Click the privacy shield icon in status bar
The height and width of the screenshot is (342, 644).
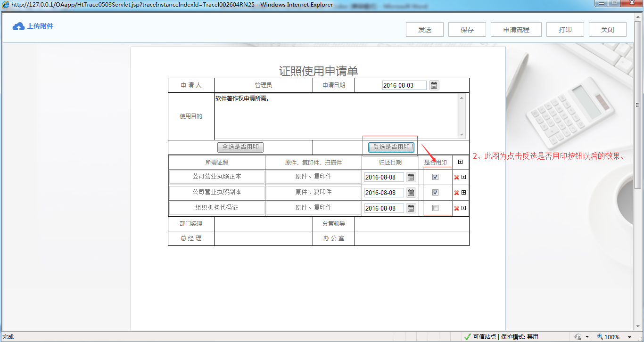(x=578, y=336)
